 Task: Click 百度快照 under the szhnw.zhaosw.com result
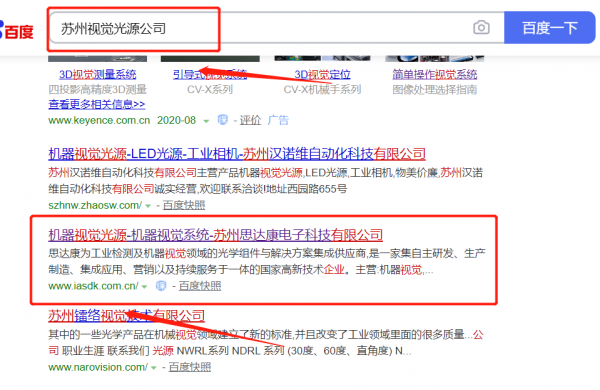coord(184,206)
